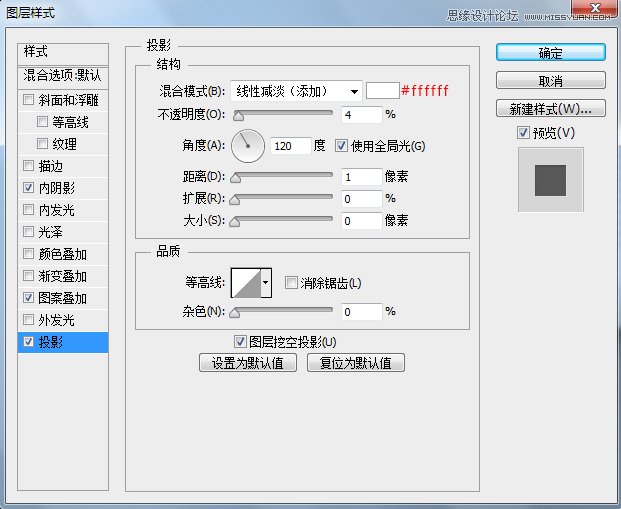Open the 图案叠加 settings row
This screenshot has height=509, width=621.
tap(63, 298)
